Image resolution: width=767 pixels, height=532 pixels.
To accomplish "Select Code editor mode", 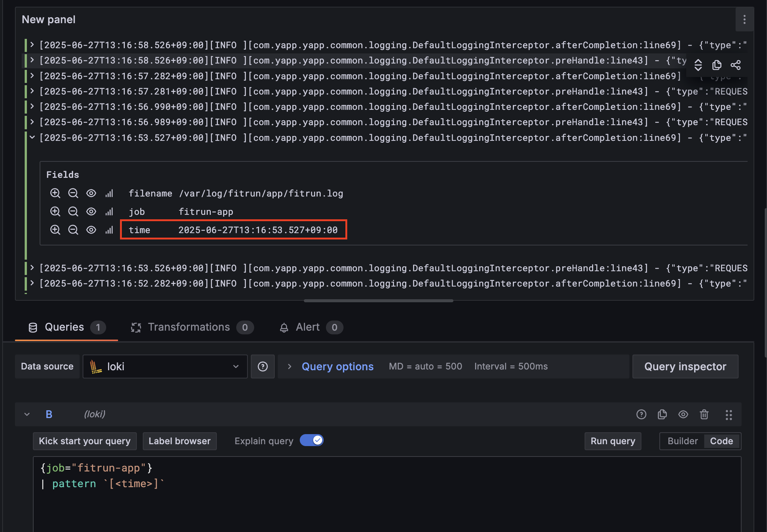I will point(721,441).
